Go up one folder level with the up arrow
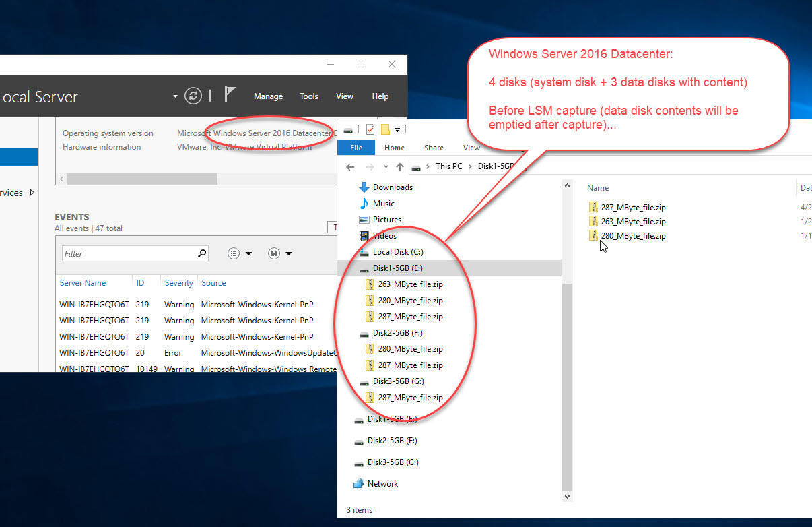 coord(400,166)
